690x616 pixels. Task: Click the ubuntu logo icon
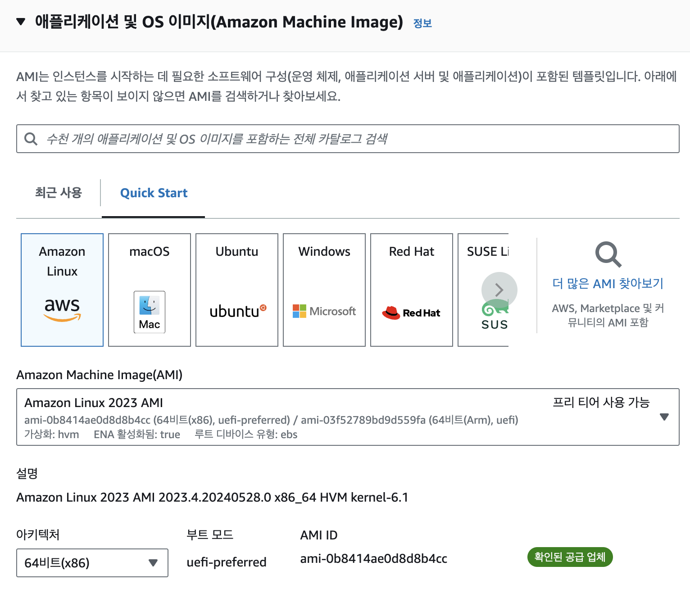click(238, 311)
